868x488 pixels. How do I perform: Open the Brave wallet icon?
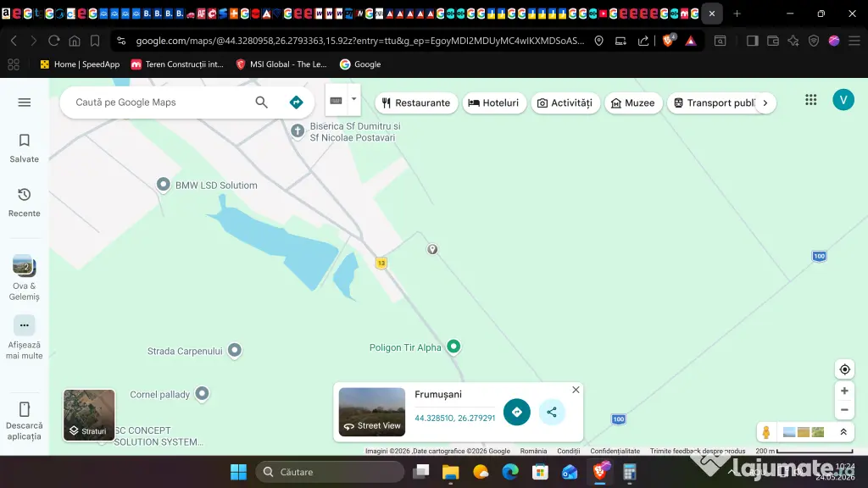click(773, 41)
